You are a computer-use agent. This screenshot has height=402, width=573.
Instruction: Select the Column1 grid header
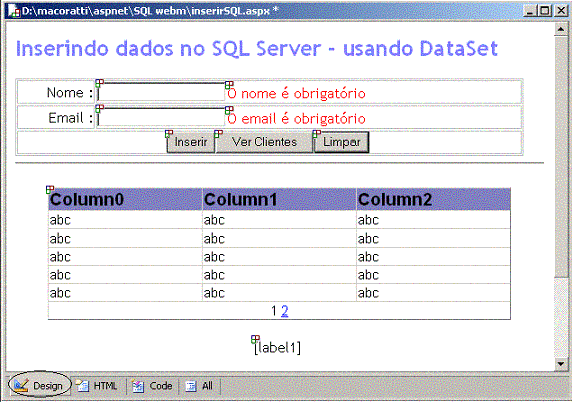pos(279,200)
